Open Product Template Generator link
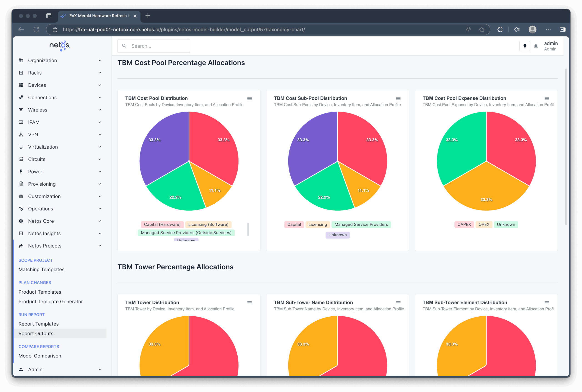 click(x=50, y=302)
